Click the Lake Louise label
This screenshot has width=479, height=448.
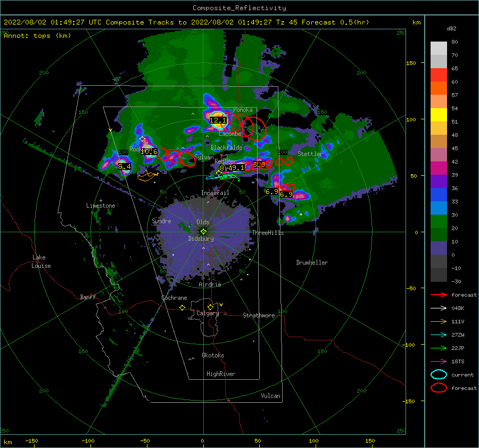click(x=41, y=262)
